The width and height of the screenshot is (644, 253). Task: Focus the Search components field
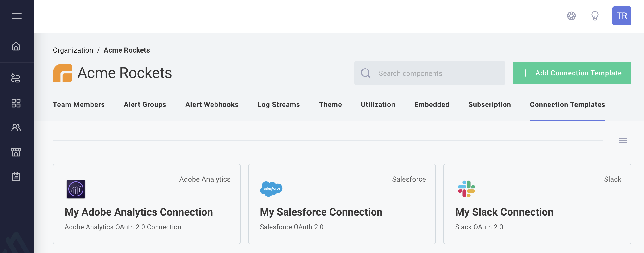tap(429, 73)
